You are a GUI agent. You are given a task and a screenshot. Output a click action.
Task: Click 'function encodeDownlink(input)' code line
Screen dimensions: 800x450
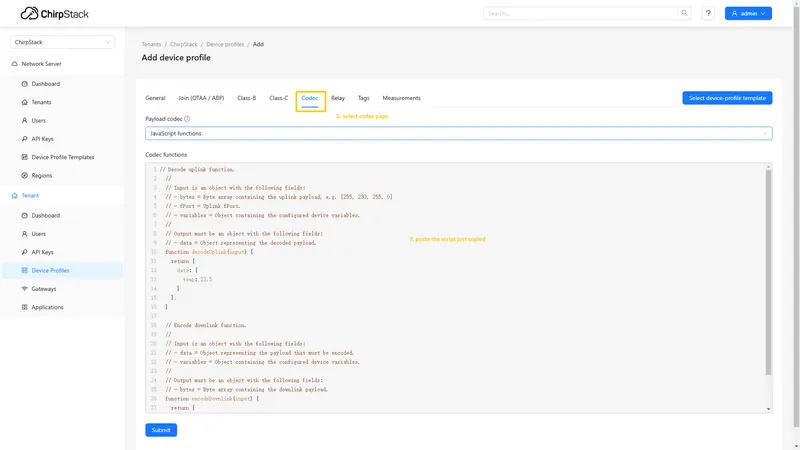tap(212, 398)
